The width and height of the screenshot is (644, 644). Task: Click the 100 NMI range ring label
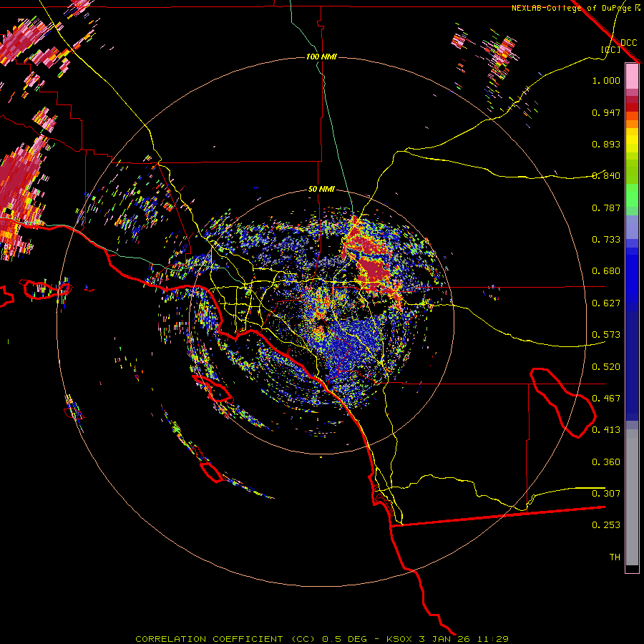pyautogui.click(x=321, y=57)
